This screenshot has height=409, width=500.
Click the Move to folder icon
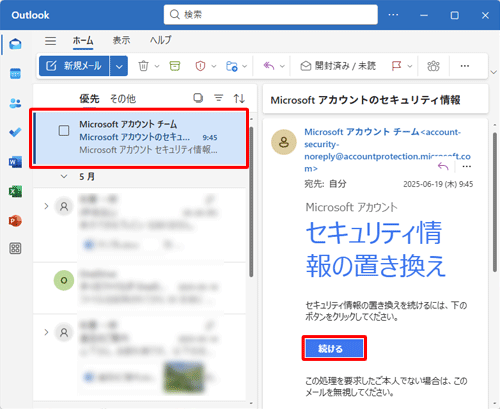click(231, 66)
